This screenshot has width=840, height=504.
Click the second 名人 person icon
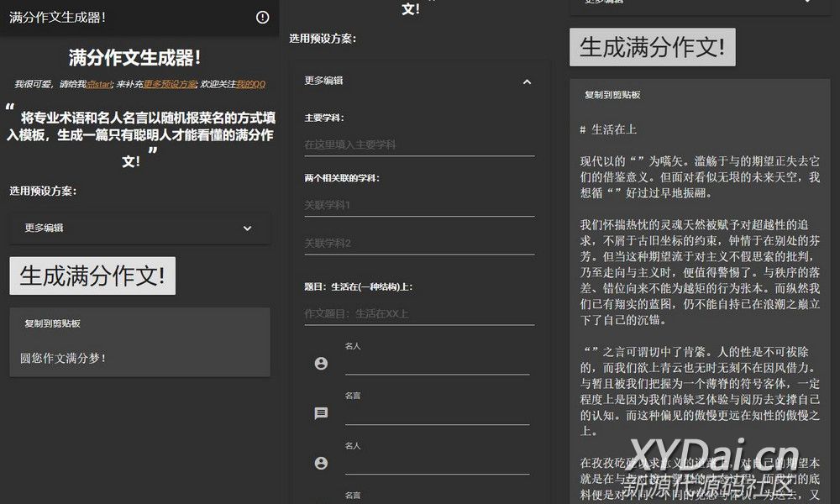(x=321, y=463)
